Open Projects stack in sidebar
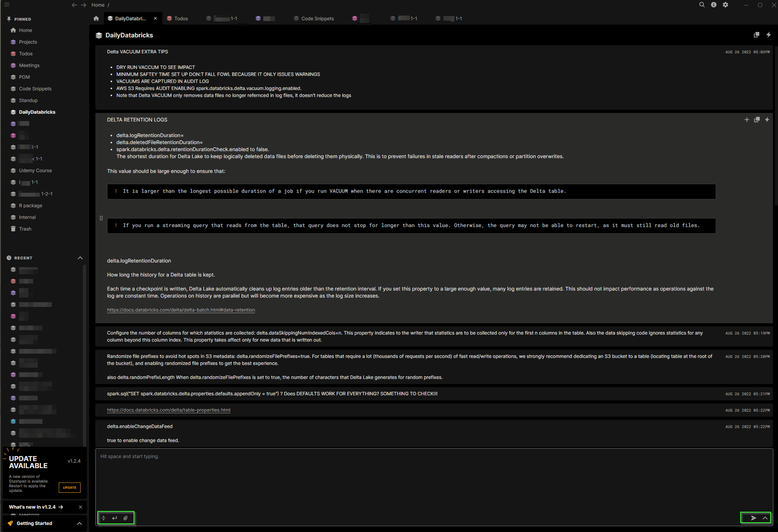Viewport: 778px width, 532px height. 28,42
